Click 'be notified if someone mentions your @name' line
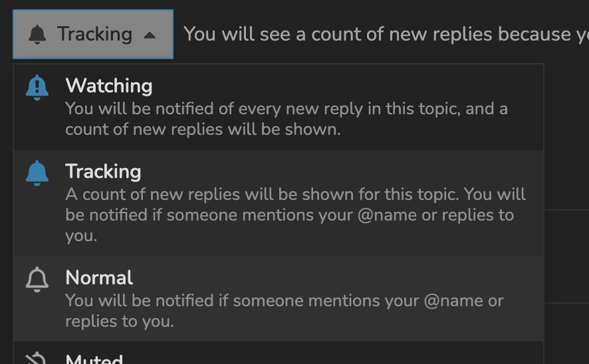Viewport: 589px width, 364px height. pos(290,215)
